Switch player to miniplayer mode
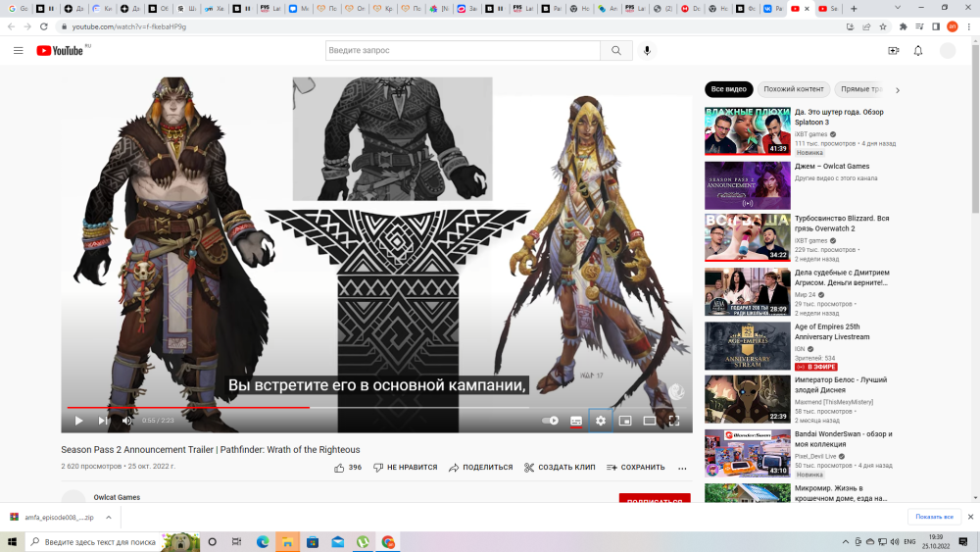This screenshot has width=980, height=552. pos(625,421)
